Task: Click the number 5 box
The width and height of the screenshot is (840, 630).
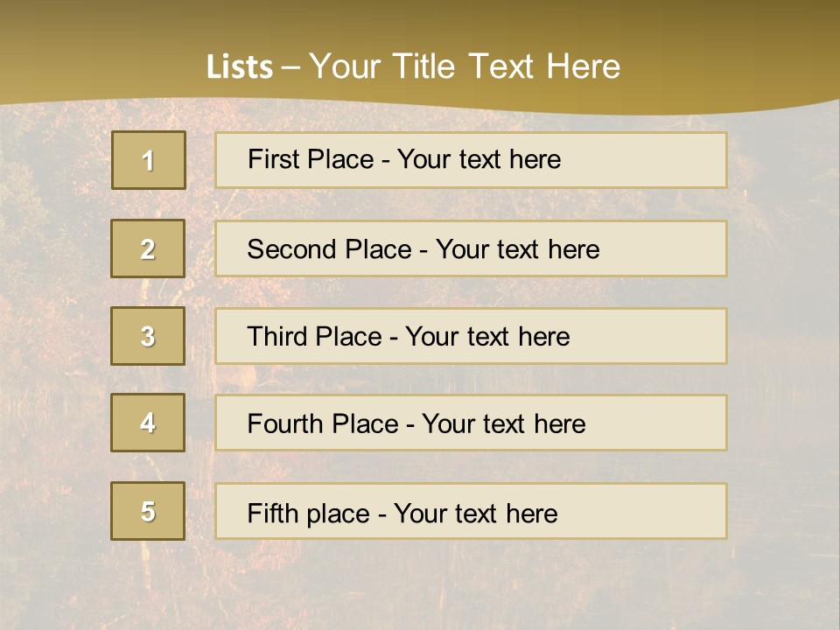Action: coord(148,511)
